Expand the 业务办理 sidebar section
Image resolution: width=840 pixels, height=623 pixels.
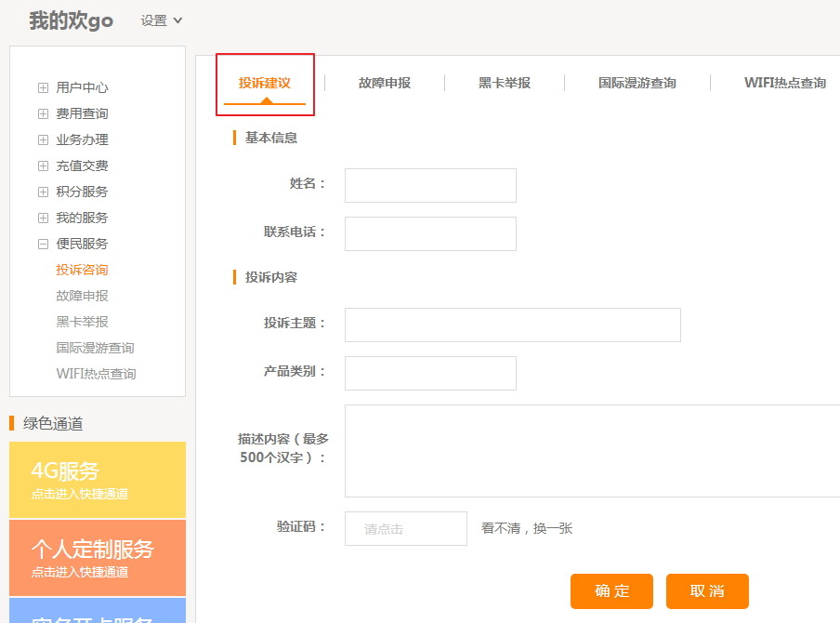point(43,139)
